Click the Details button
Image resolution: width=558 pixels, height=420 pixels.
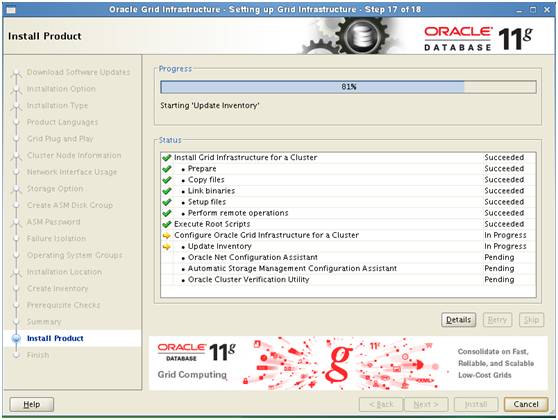point(458,320)
